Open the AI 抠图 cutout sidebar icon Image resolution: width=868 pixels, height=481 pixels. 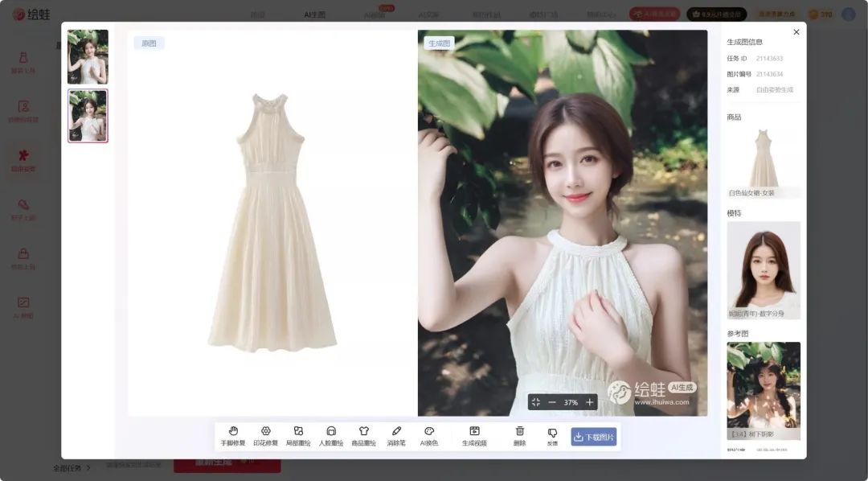pyautogui.click(x=23, y=307)
